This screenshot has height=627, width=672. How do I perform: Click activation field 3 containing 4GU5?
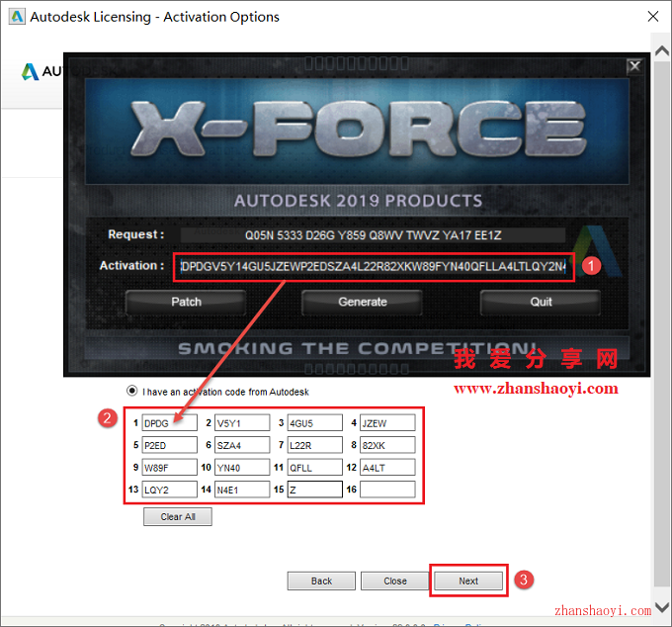[x=315, y=423]
